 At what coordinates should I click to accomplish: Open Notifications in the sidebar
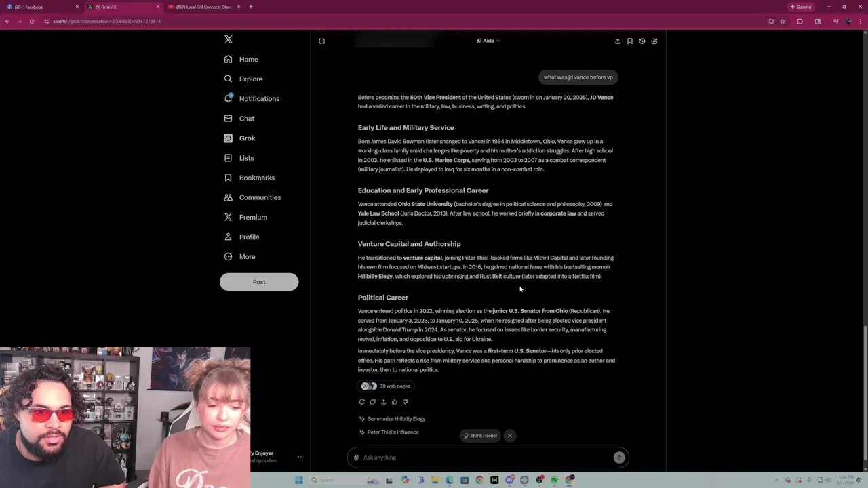(x=252, y=99)
